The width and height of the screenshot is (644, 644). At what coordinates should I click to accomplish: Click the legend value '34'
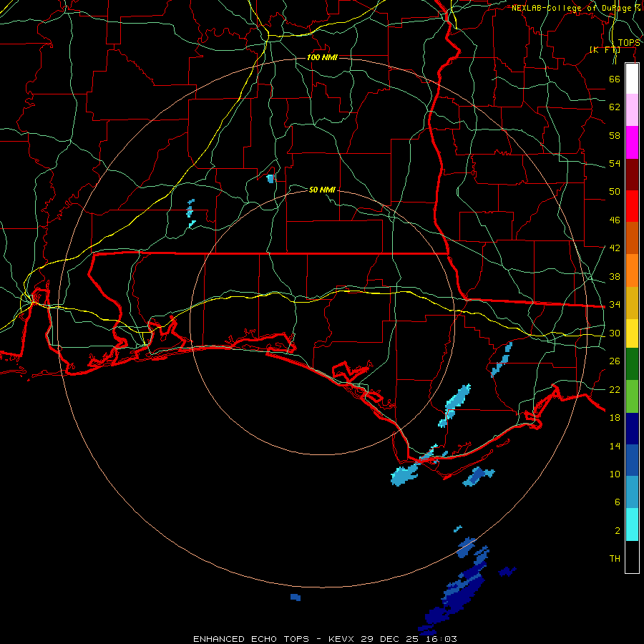click(x=615, y=305)
